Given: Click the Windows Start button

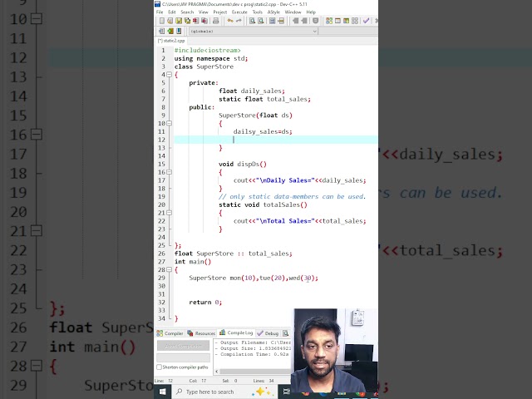Looking at the screenshot, I should pyautogui.click(x=163, y=392).
